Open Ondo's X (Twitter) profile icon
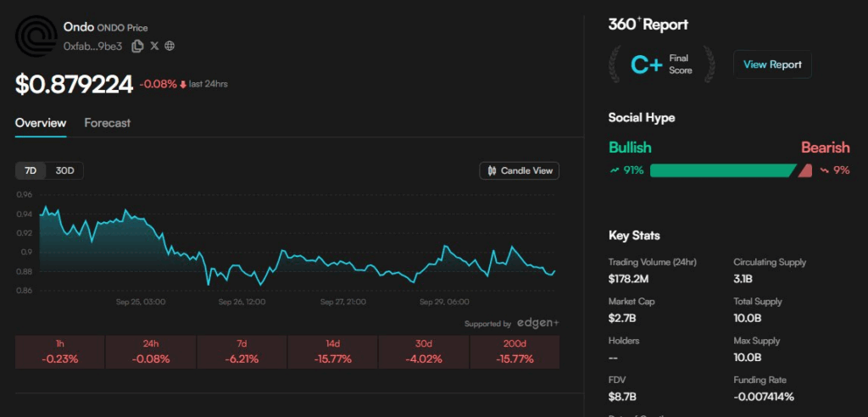The width and height of the screenshot is (868, 417). pos(154,46)
